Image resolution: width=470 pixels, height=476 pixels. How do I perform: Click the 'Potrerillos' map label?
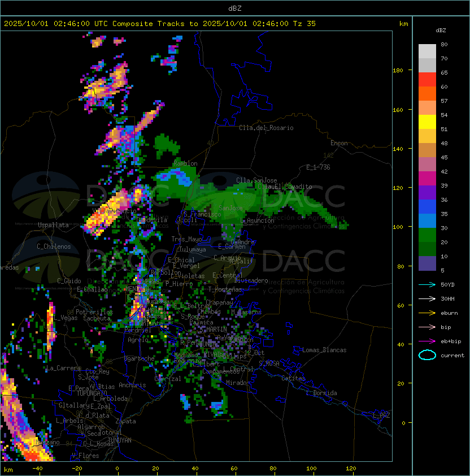(94, 312)
